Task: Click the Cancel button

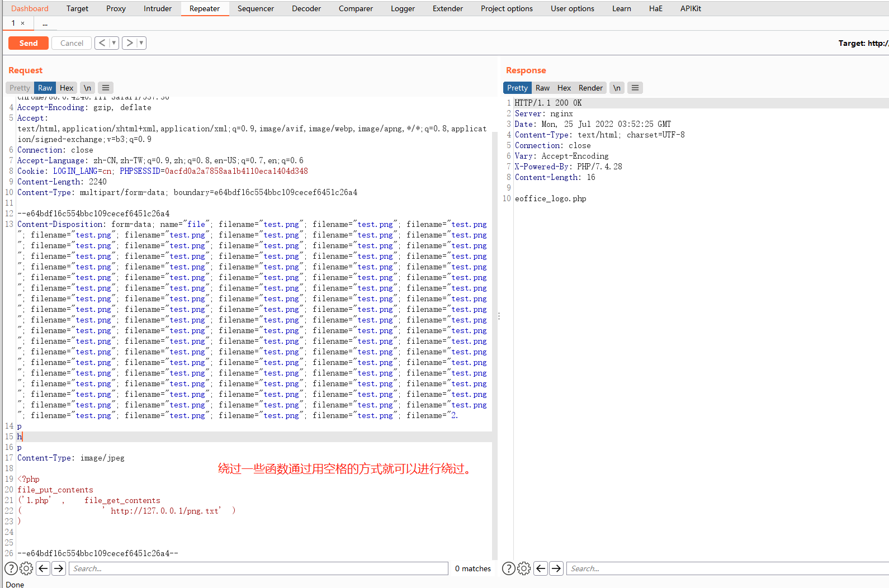Action: [x=72, y=43]
